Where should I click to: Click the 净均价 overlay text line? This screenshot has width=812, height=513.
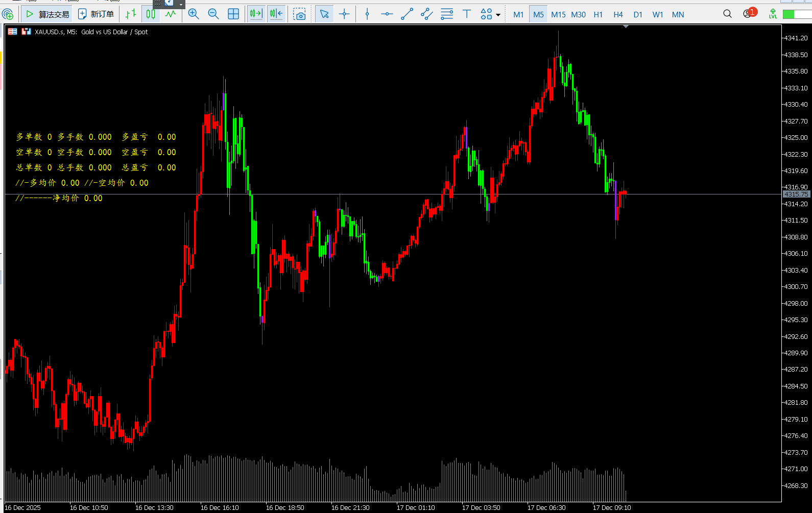coord(59,198)
